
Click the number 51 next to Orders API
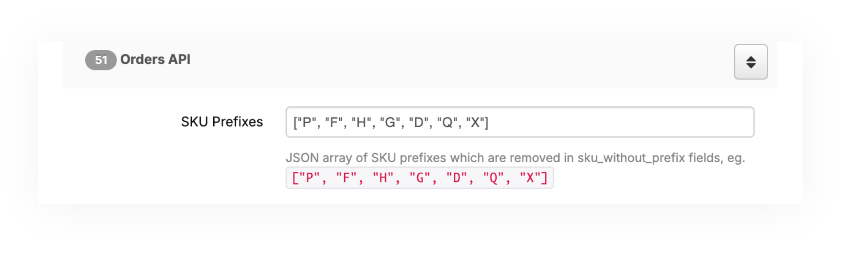click(x=101, y=60)
